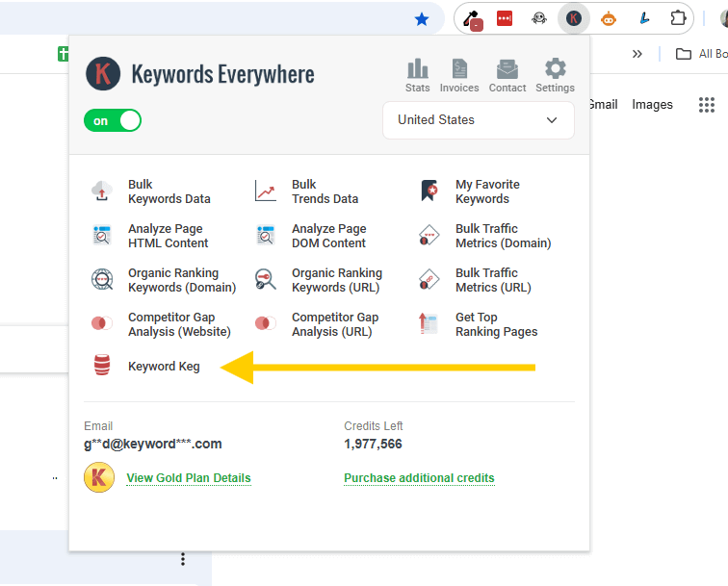Open Bulk Traffic Metrics (URL)
The height and width of the screenshot is (586, 728).
[x=493, y=280]
